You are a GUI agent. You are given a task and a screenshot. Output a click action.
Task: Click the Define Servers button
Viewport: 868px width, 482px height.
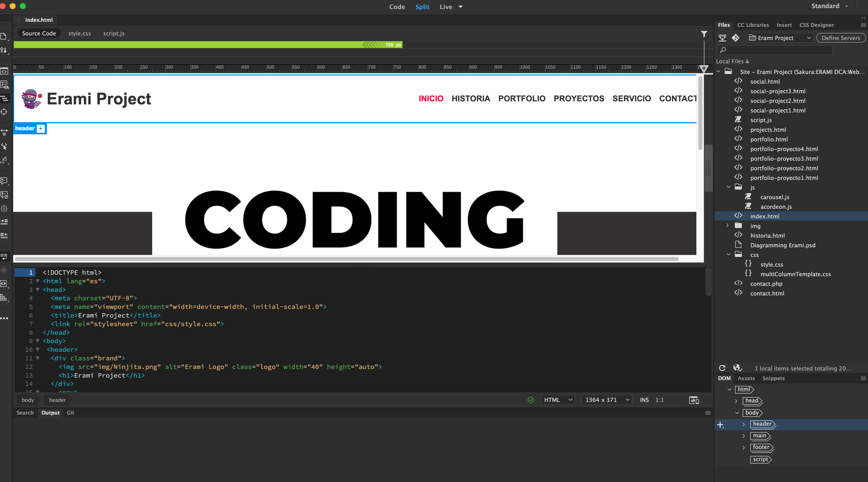click(840, 38)
